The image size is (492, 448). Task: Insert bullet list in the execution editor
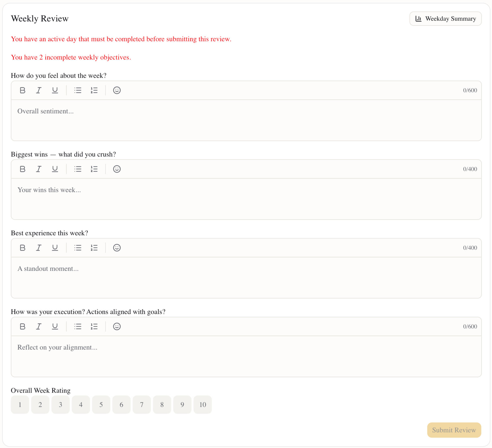pos(78,326)
